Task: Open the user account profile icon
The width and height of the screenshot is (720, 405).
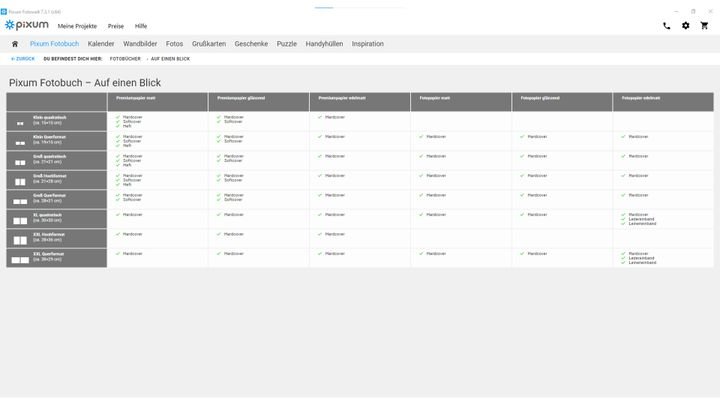Action: click(x=705, y=25)
